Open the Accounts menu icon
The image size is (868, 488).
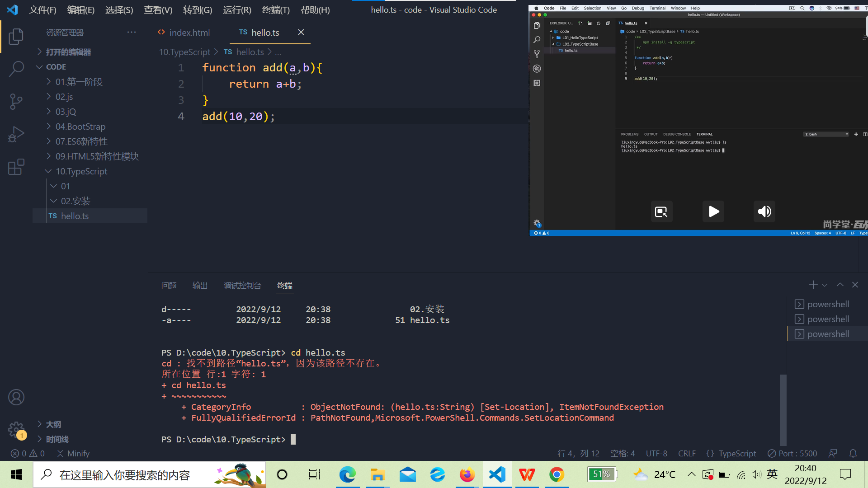[16, 397]
